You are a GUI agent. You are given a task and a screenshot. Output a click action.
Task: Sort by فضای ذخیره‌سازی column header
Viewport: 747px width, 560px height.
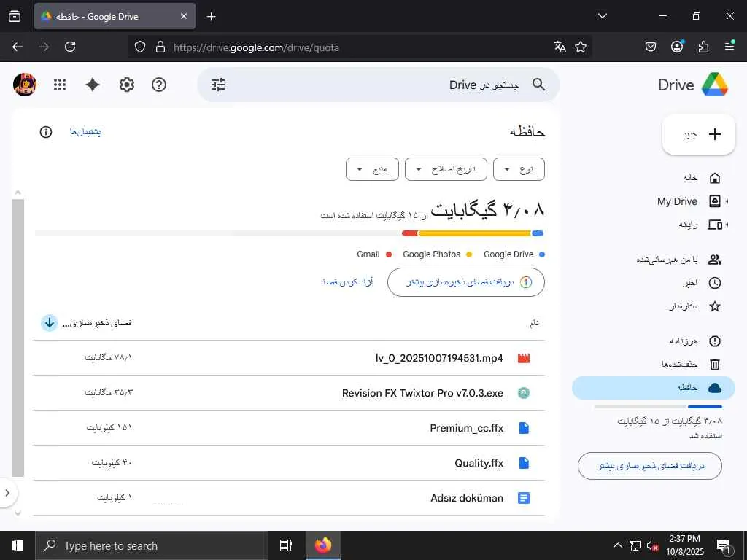click(97, 323)
